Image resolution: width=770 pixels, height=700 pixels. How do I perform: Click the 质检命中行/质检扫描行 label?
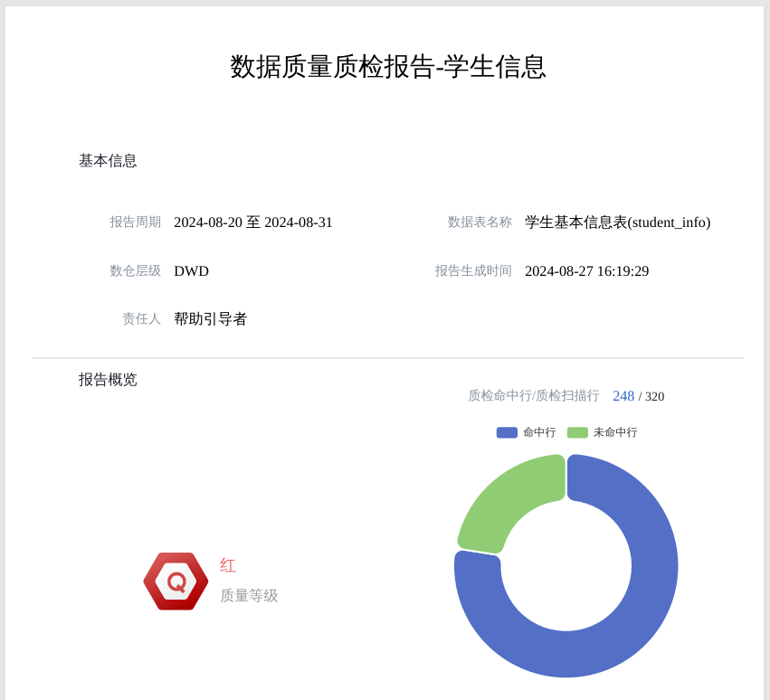click(533, 395)
